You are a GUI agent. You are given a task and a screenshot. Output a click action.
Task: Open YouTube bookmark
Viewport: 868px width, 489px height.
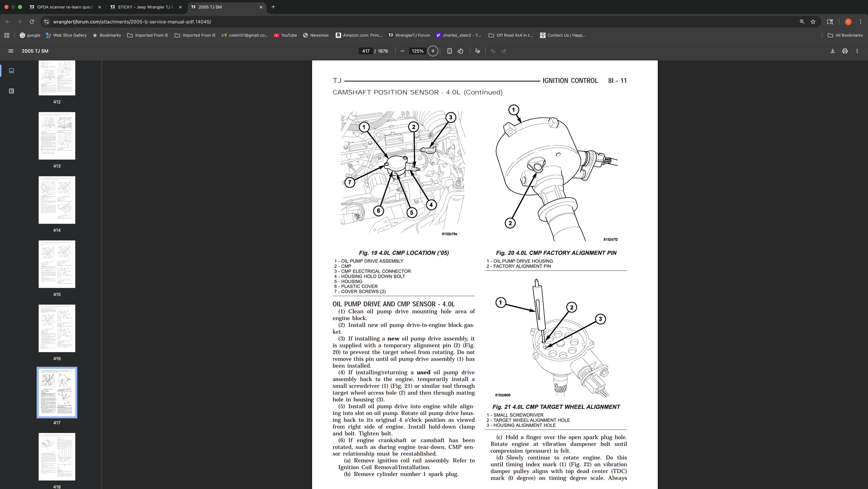coord(285,35)
